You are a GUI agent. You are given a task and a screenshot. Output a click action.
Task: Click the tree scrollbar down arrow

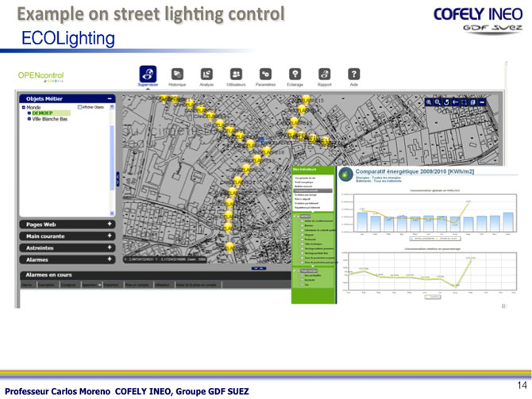112,213
